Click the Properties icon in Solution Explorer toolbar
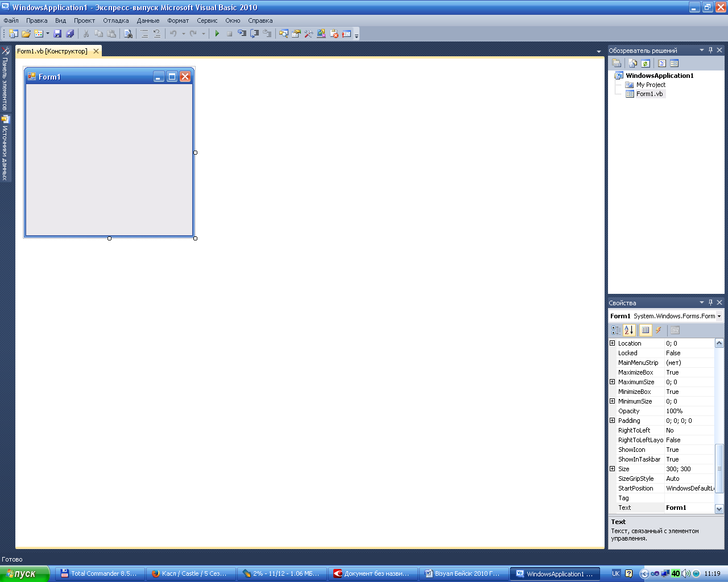This screenshot has width=728, height=582. (616, 63)
